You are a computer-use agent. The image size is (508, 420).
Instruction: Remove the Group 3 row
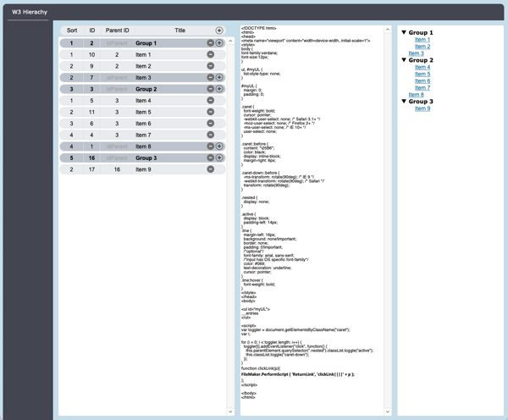pyautogui.click(x=210, y=157)
